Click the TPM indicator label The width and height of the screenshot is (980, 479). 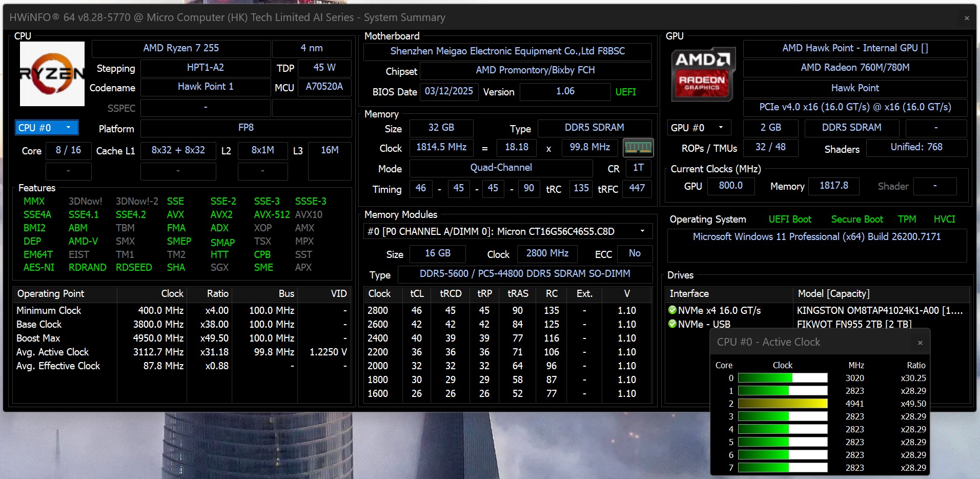point(907,219)
